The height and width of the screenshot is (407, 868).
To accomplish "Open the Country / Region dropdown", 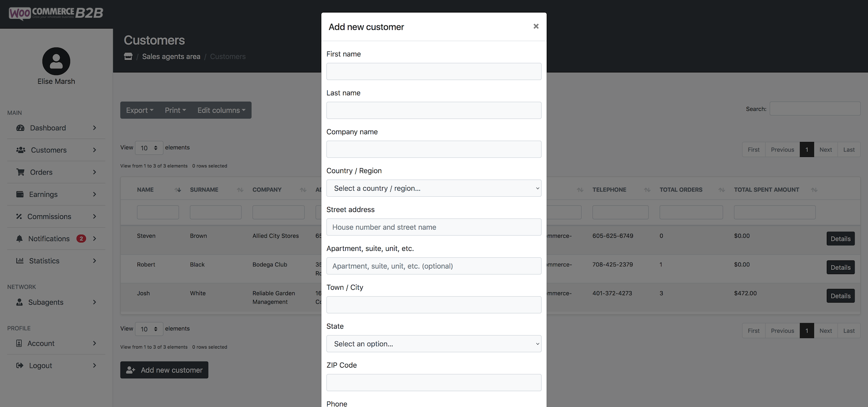I will pyautogui.click(x=434, y=189).
